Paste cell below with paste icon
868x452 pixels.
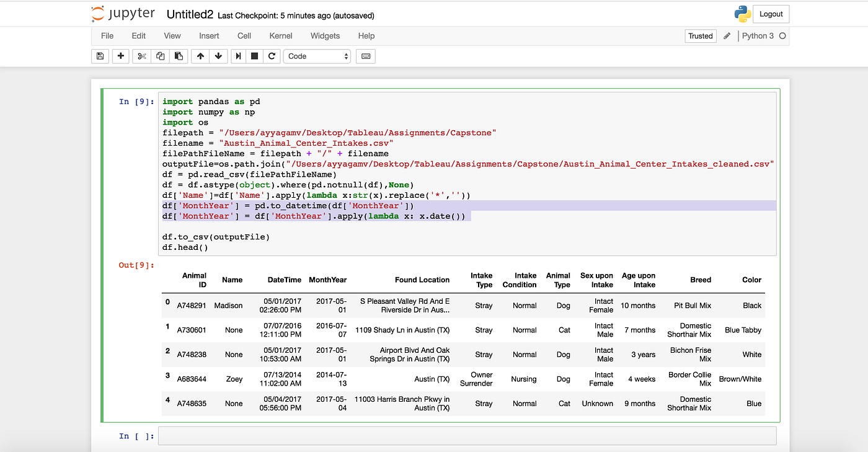(179, 56)
